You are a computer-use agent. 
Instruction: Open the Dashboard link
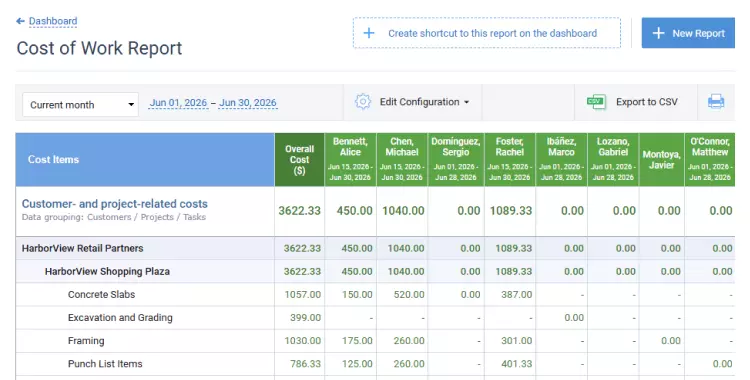coord(53,21)
